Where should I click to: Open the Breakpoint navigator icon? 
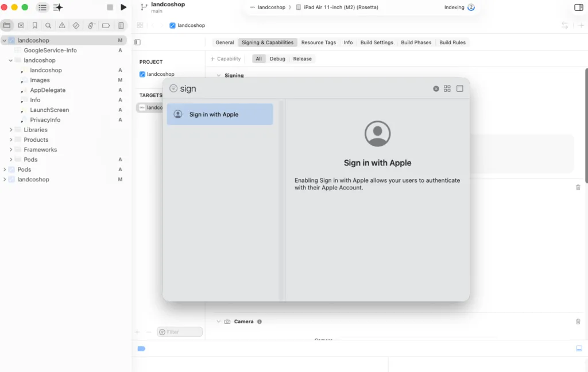106,25
